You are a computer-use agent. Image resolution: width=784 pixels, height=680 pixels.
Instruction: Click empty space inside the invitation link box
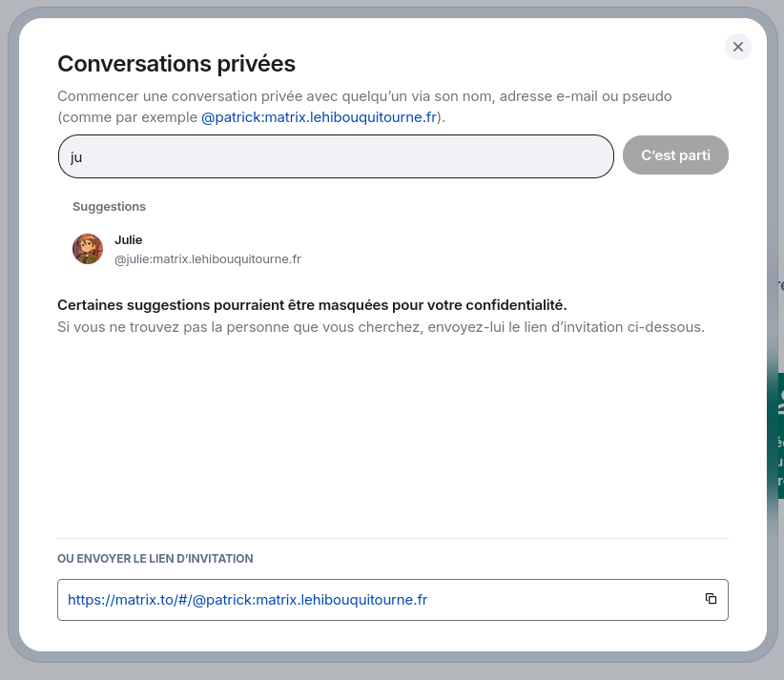560,600
